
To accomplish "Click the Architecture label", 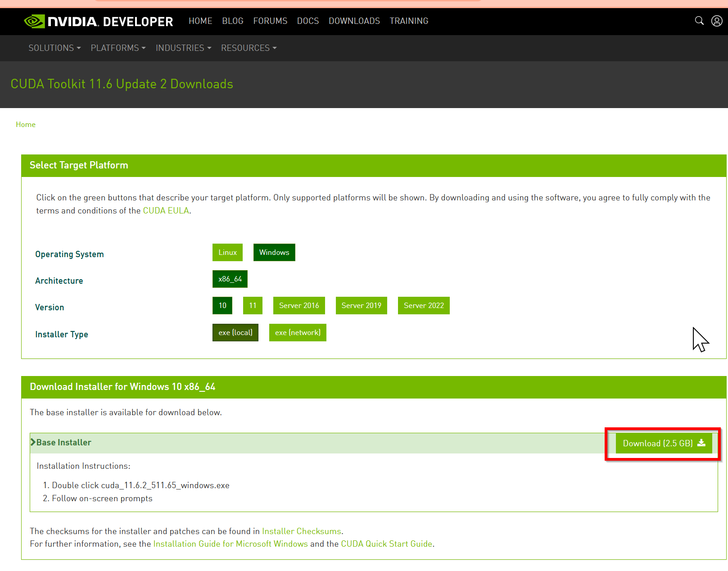I will [x=59, y=281].
